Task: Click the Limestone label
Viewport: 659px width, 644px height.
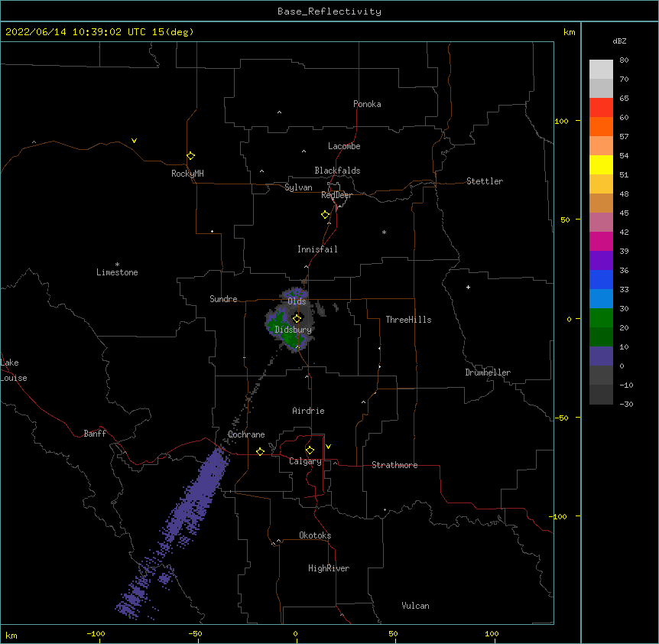Action: [x=117, y=272]
